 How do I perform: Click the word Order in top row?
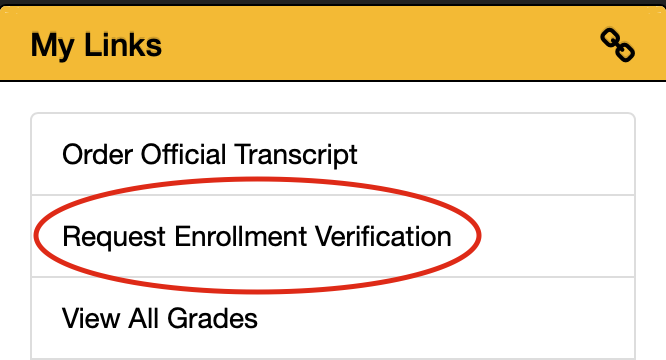point(97,154)
